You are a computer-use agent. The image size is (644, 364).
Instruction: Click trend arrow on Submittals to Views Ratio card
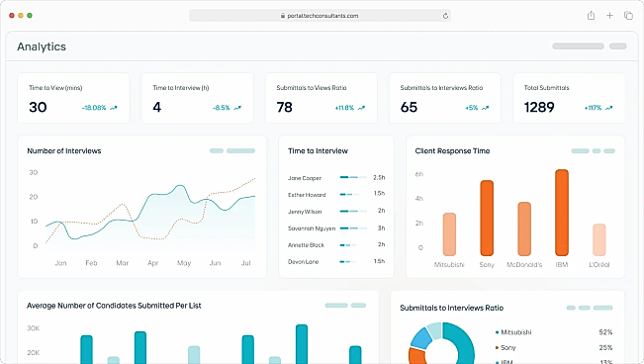tap(361, 108)
